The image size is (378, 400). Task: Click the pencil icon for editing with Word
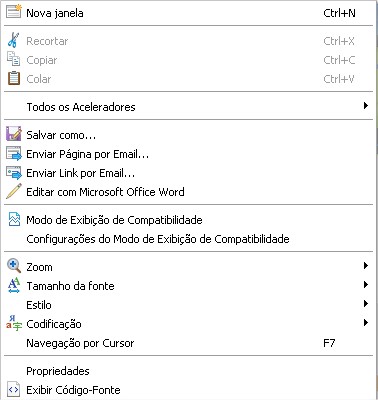coord(14,191)
